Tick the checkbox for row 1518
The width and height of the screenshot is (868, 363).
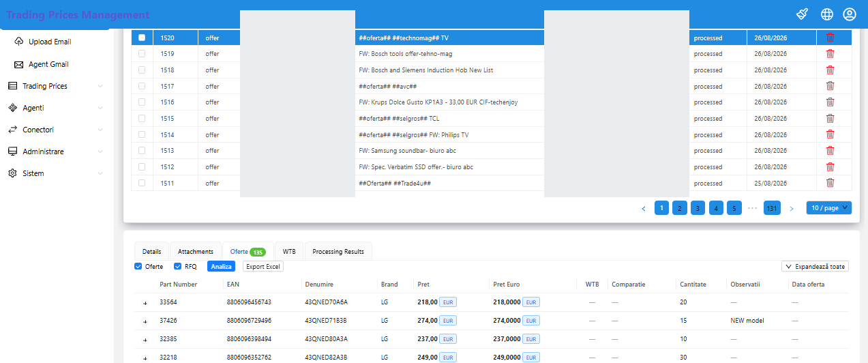click(142, 70)
